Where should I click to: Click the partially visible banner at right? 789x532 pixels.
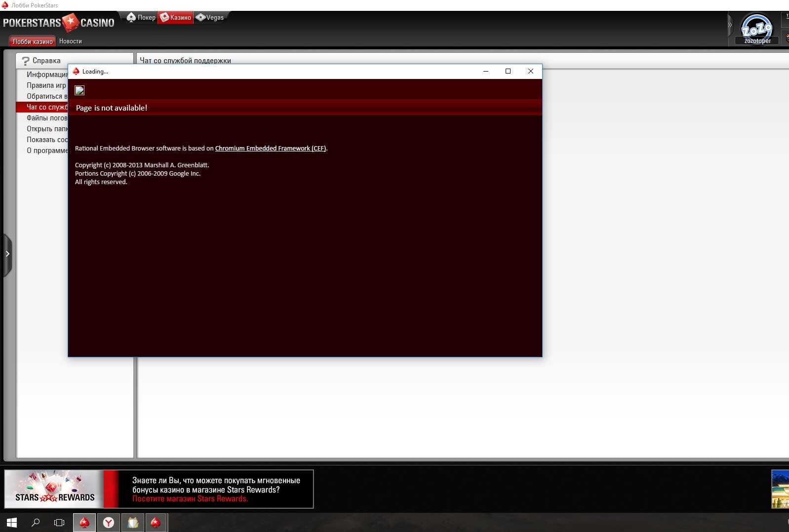(x=780, y=489)
